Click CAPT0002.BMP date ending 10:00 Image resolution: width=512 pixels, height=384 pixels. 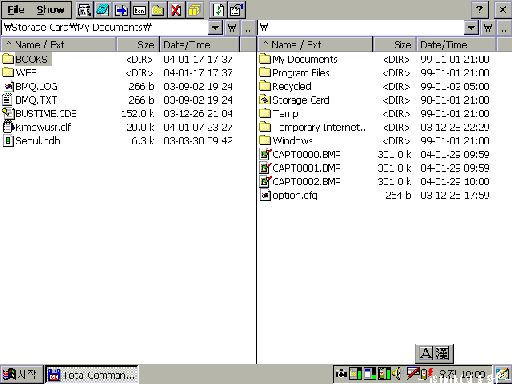coord(455,182)
